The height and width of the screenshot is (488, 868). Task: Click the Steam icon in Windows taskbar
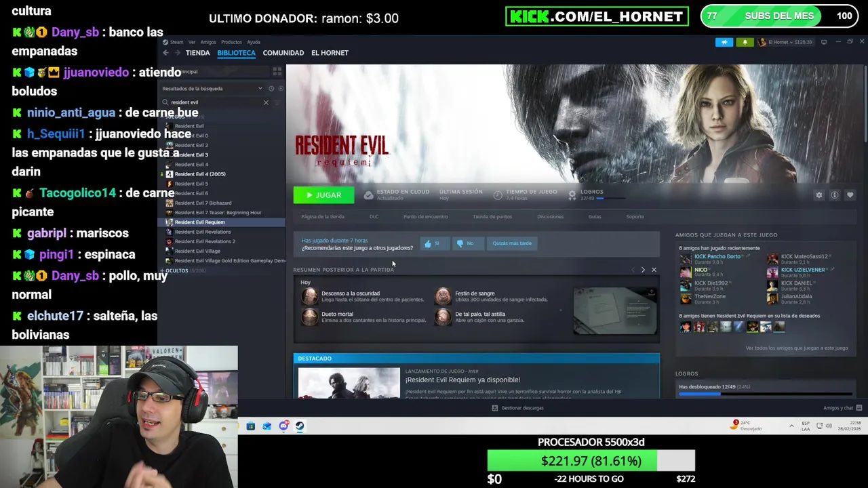pos(300,426)
